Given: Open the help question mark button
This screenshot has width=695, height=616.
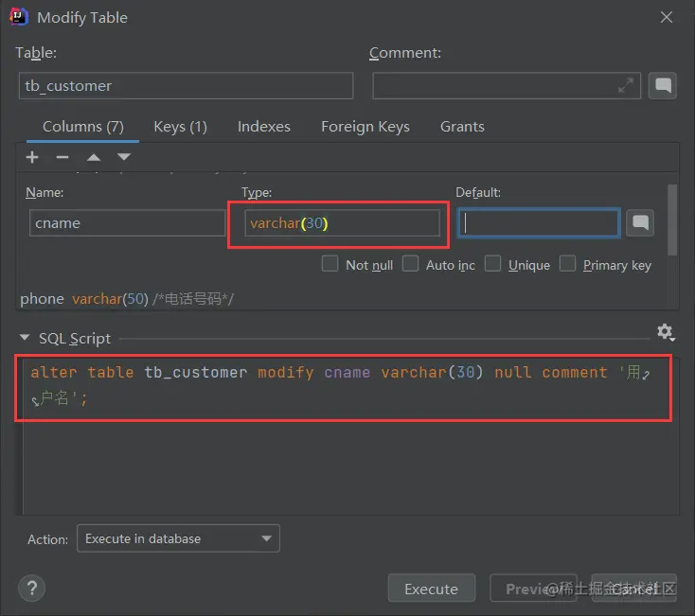Looking at the screenshot, I should coord(31,589).
